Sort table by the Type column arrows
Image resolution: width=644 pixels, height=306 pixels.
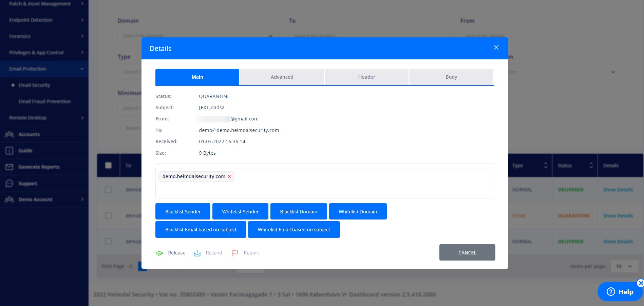pos(546,165)
